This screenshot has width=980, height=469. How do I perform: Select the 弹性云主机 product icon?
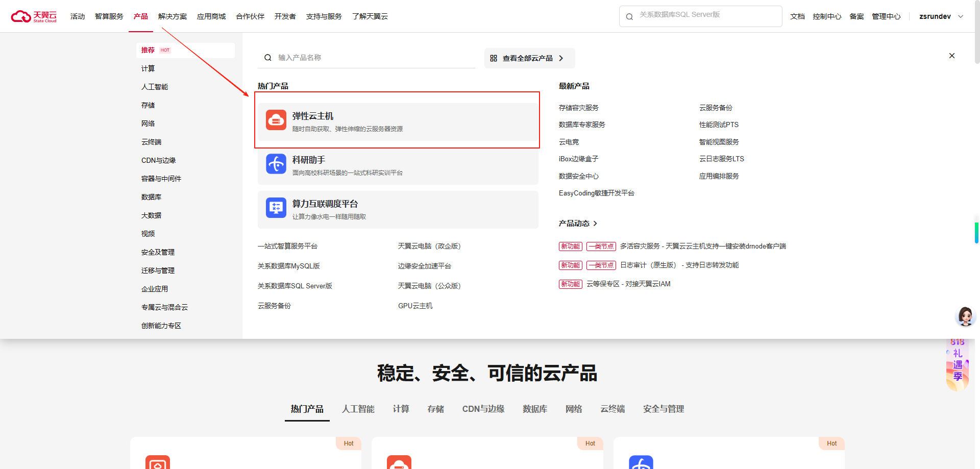pyautogui.click(x=276, y=121)
